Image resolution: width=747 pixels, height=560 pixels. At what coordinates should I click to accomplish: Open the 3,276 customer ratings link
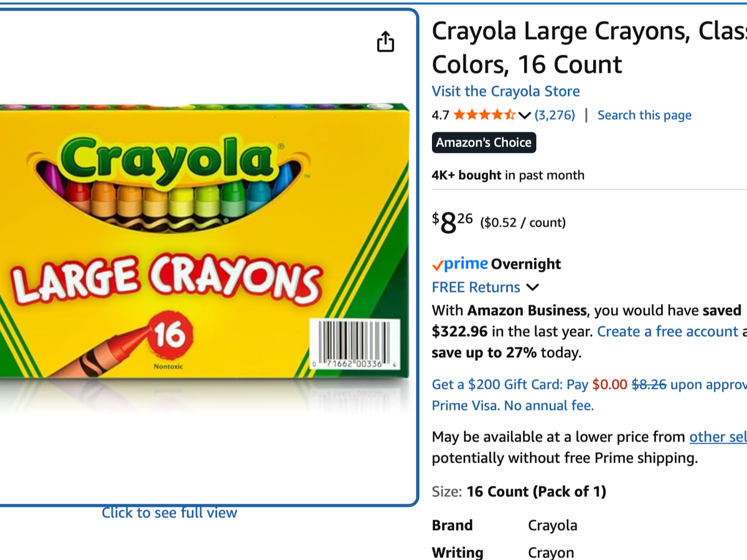coord(555,115)
